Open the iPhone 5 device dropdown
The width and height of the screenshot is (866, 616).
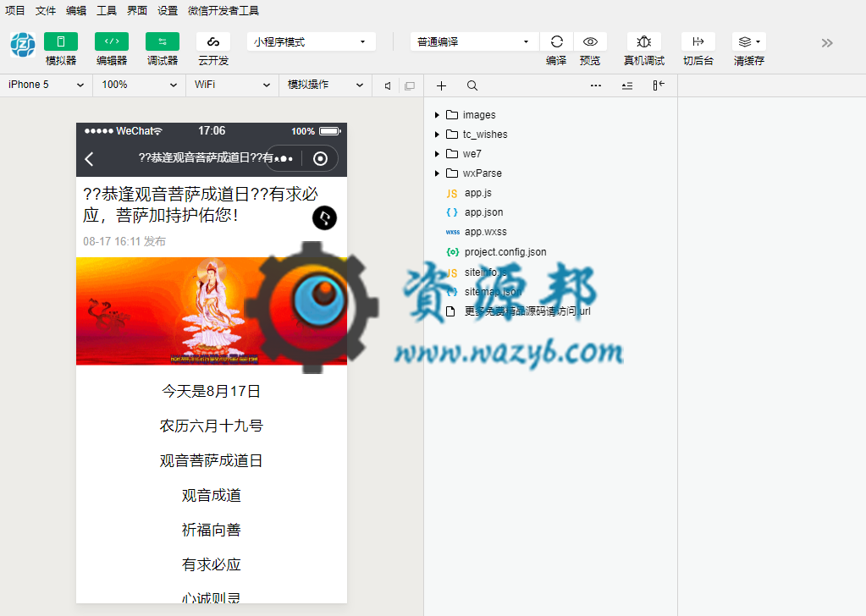pyautogui.click(x=47, y=85)
